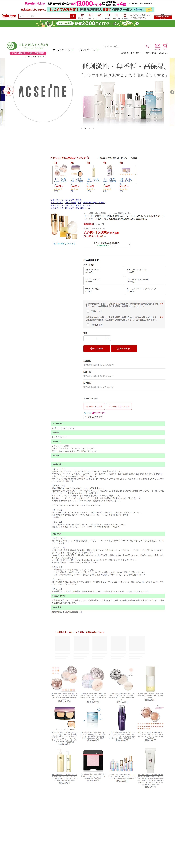Image resolution: width=175 pixels, height=868 pixels.
Task: Click the 7枚の画像をすべて見る magnifier link
Action: 64,244
